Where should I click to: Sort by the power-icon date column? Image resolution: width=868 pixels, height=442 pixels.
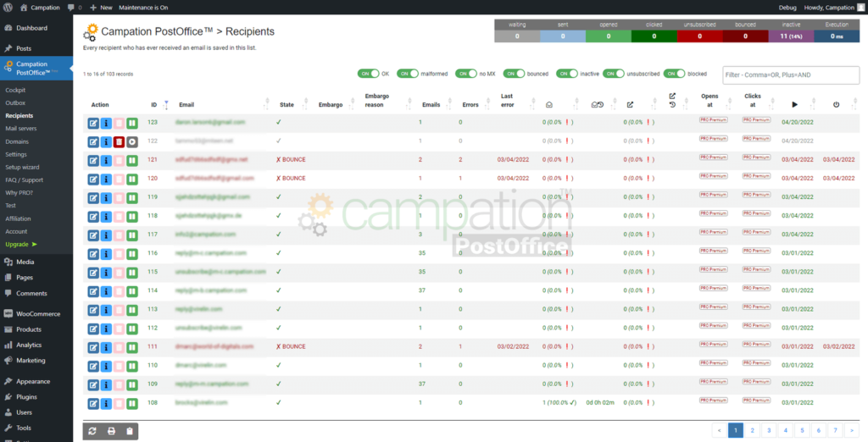(836, 104)
